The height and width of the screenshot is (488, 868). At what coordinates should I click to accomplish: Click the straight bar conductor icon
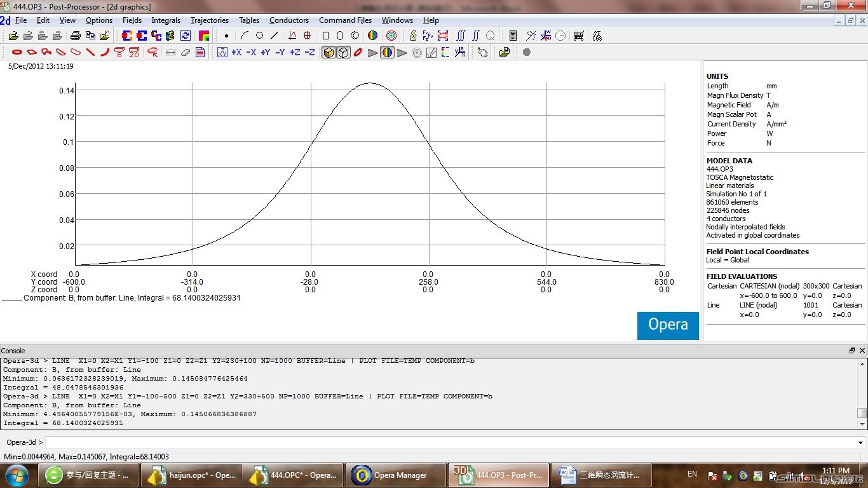point(90,52)
